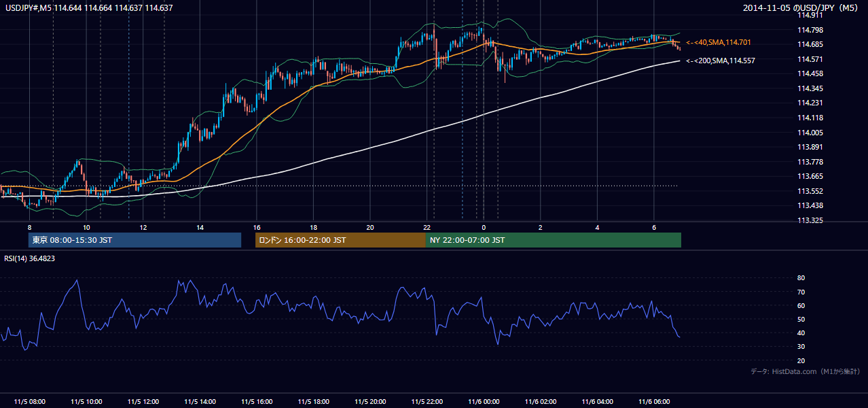Viewport: 868px width, 408px height.
Task: Click bottom time label 11/5 16:00
Action: tap(257, 402)
